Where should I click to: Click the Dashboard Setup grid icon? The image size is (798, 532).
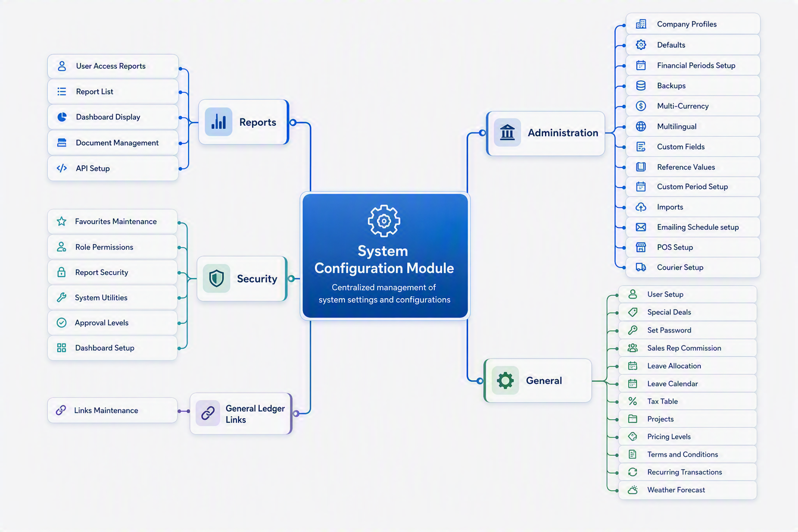[x=61, y=348]
